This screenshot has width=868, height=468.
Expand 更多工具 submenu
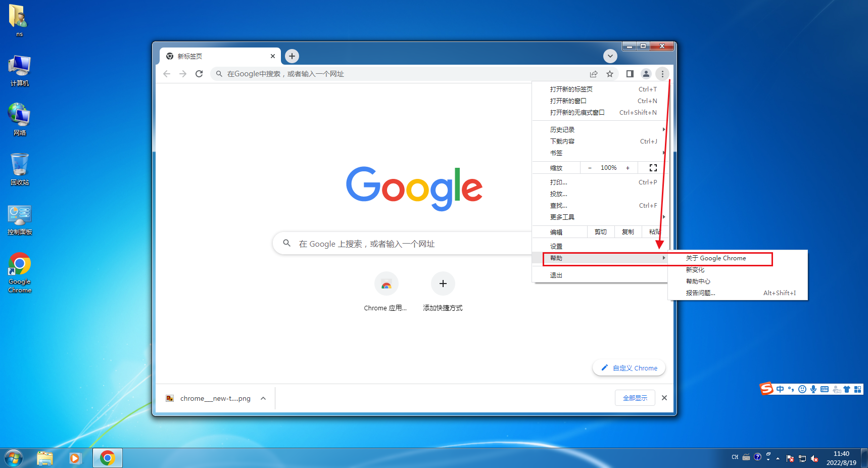pyautogui.click(x=600, y=217)
